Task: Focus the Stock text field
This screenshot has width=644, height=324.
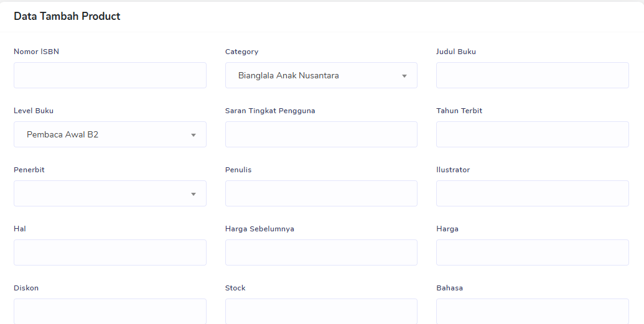Action: pos(320,311)
